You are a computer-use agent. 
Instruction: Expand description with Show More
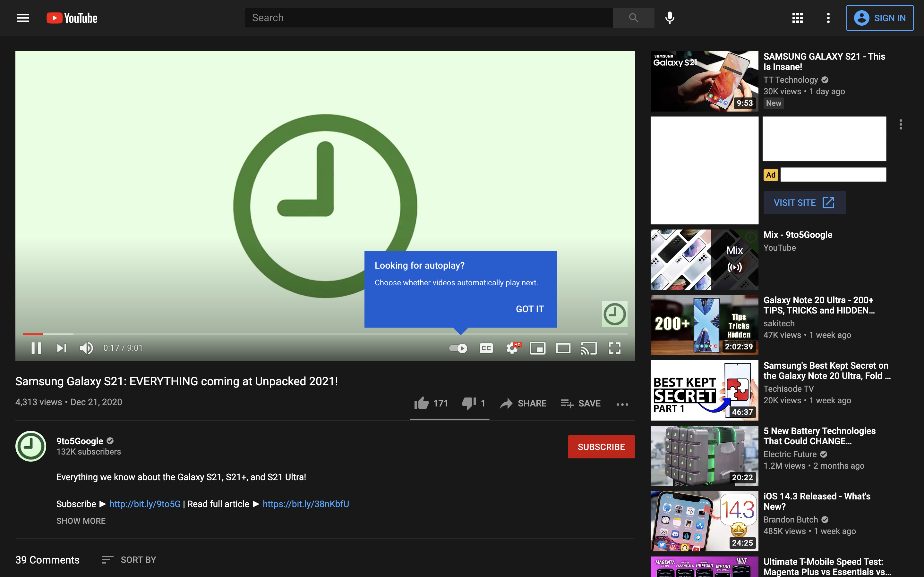(x=81, y=521)
